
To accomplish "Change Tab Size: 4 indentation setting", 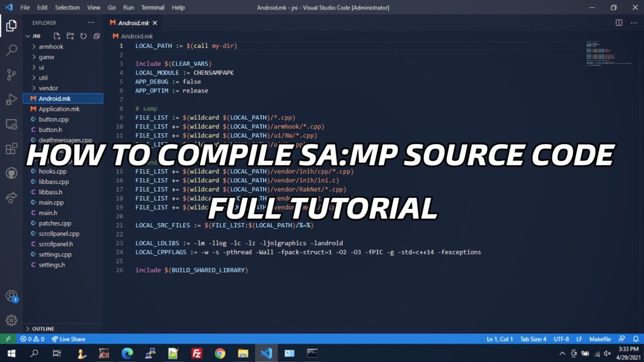I will point(533,339).
